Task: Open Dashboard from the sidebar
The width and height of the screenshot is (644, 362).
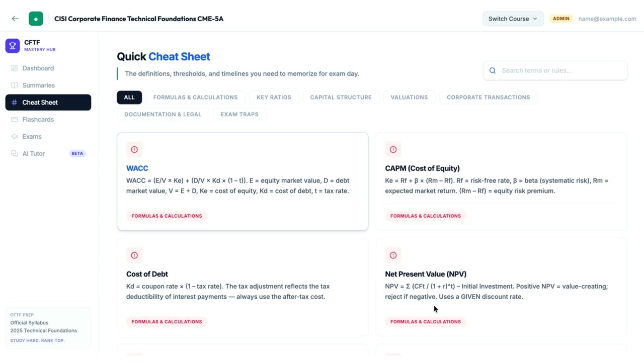Action: (x=38, y=68)
